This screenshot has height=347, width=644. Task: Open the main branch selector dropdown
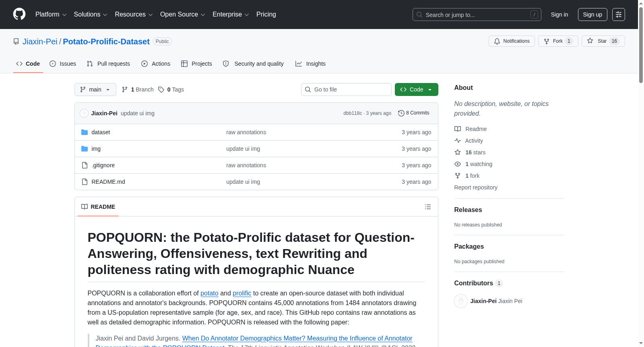pos(95,89)
